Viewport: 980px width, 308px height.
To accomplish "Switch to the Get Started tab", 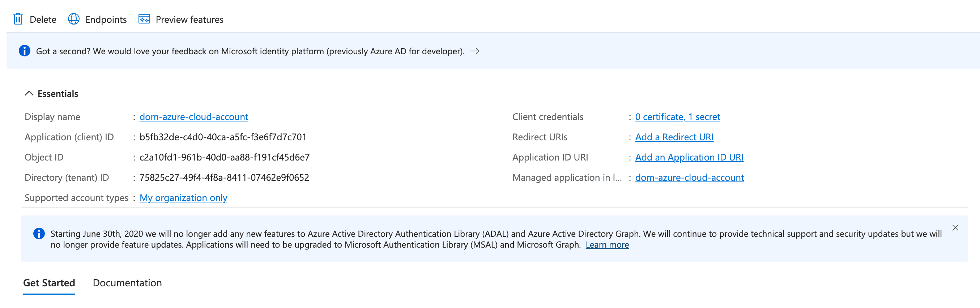I will point(49,283).
